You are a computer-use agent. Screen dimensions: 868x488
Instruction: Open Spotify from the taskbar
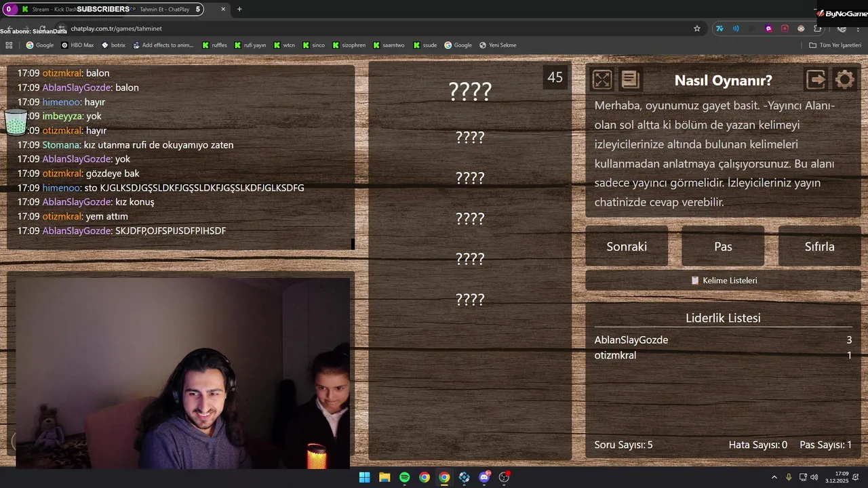404,477
